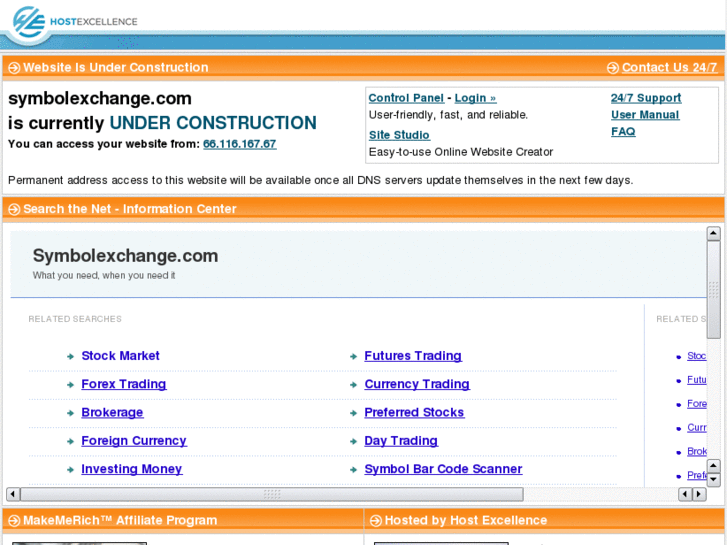Click the Symbolexchange.com heading in info frame
The height and width of the screenshot is (545, 727).
point(125,256)
